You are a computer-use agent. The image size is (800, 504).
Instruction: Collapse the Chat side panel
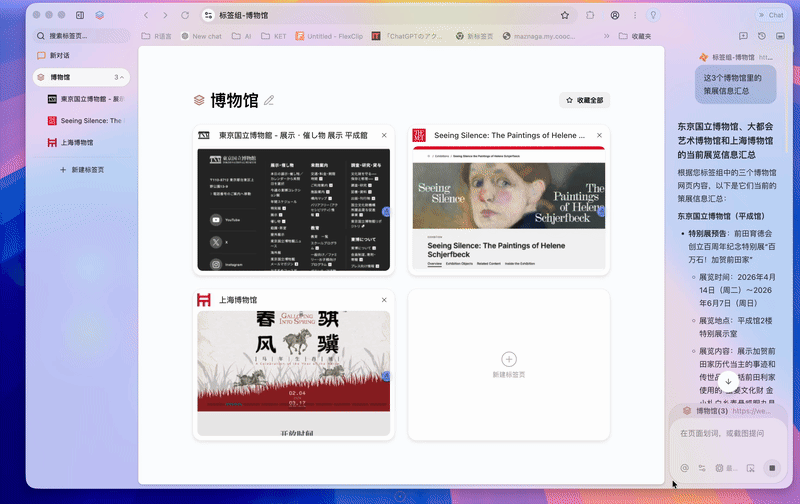771,15
